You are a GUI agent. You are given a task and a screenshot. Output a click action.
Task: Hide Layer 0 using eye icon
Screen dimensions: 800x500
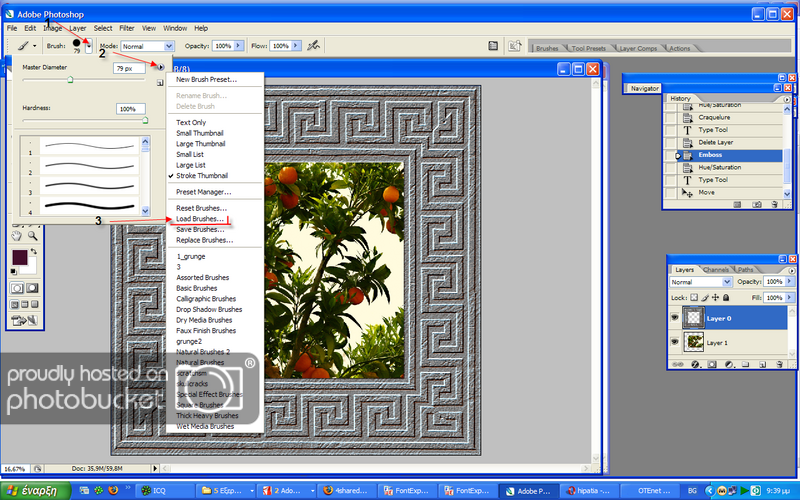[x=674, y=318]
